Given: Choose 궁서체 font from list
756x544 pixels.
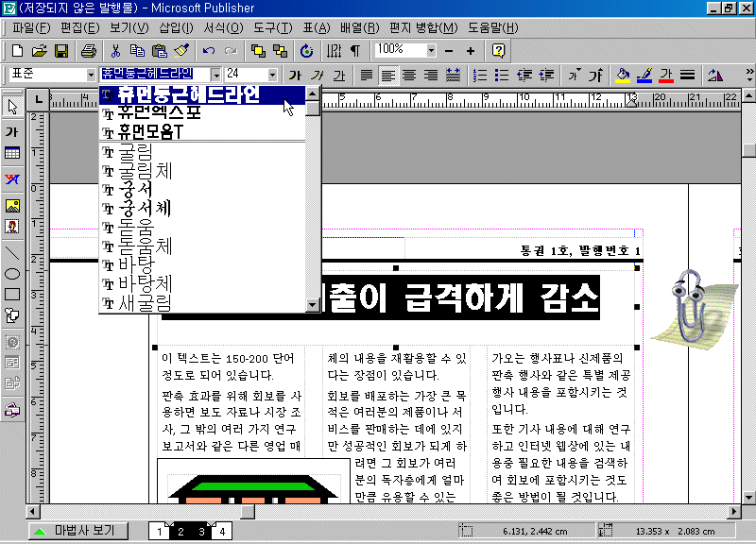Looking at the screenshot, I should pyautogui.click(x=202, y=209).
